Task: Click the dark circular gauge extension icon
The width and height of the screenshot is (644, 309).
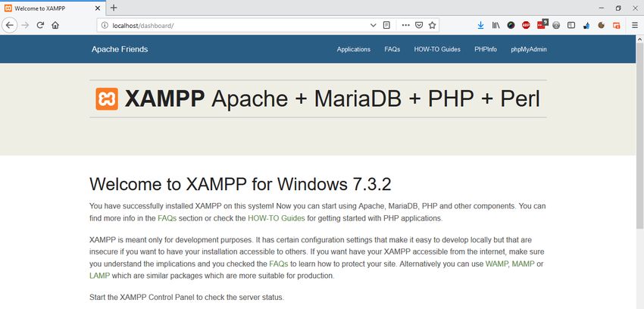Action: pos(511,25)
